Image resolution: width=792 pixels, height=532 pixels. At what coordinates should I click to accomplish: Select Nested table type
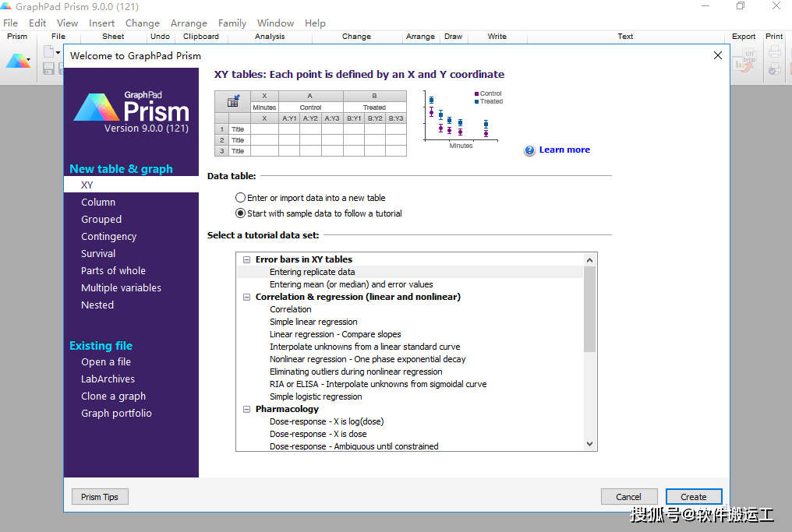click(97, 305)
